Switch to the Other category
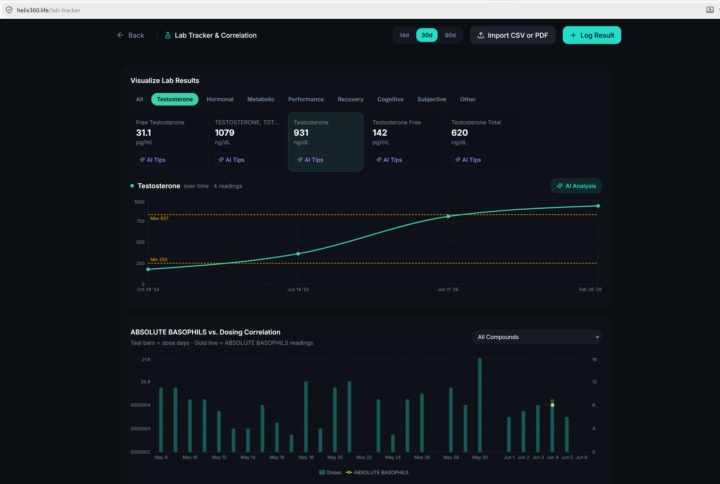720x484 pixels. coord(468,99)
